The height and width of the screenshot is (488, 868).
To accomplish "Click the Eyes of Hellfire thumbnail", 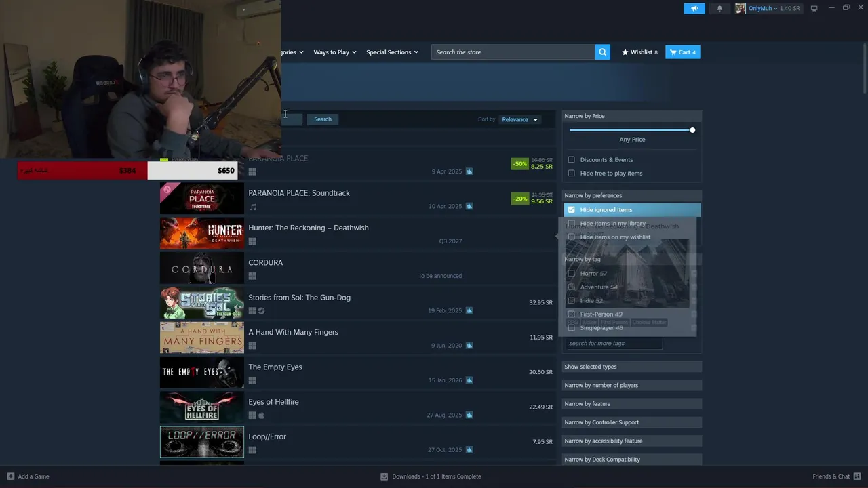I will 201,407.
